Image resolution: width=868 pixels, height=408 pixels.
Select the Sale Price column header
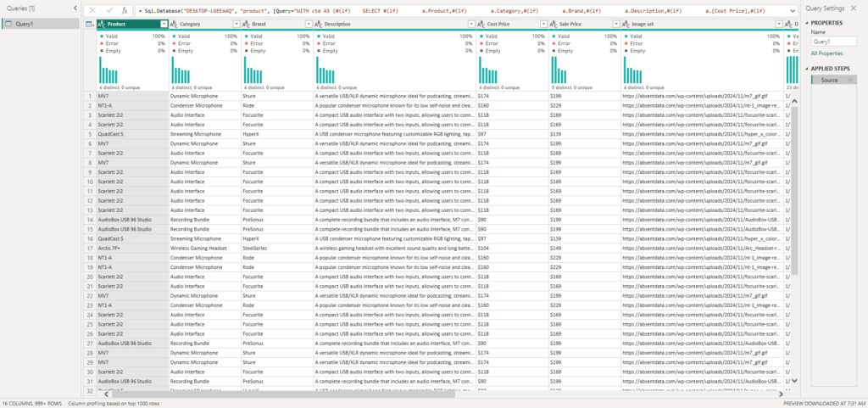click(x=585, y=25)
